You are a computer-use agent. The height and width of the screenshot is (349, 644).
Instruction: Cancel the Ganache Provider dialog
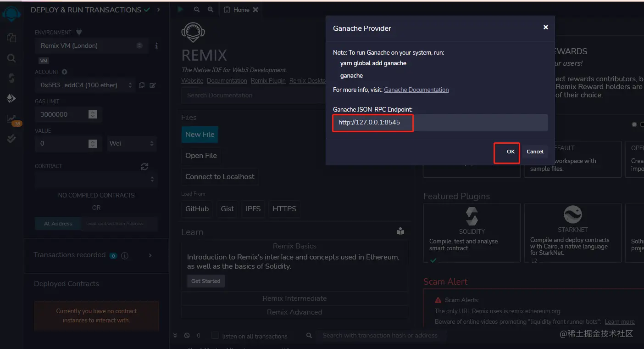535,152
